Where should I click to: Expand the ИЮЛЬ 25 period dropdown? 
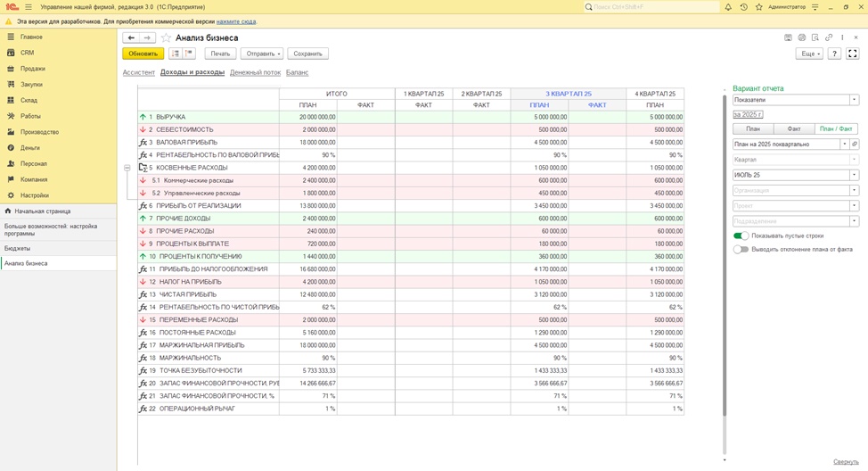coord(854,175)
